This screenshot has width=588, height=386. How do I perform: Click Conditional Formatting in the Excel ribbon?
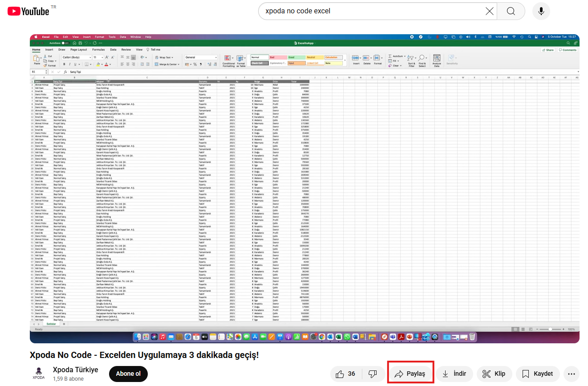point(228,61)
